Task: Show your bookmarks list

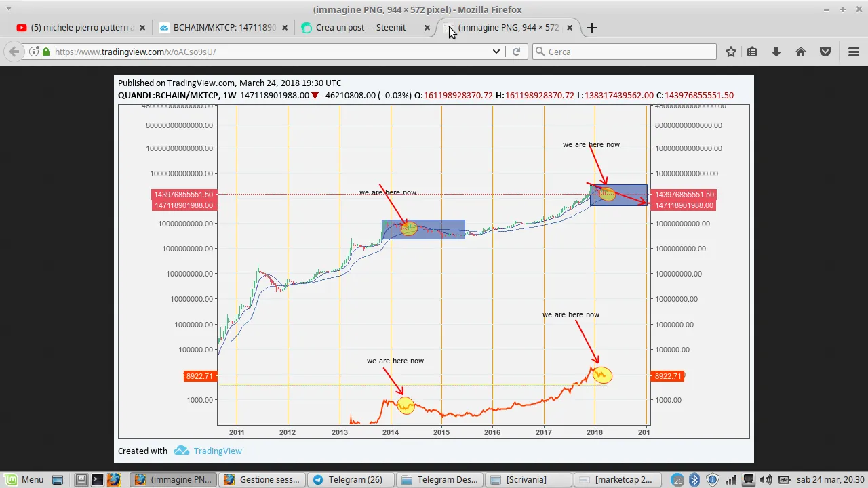Action: (752, 52)
